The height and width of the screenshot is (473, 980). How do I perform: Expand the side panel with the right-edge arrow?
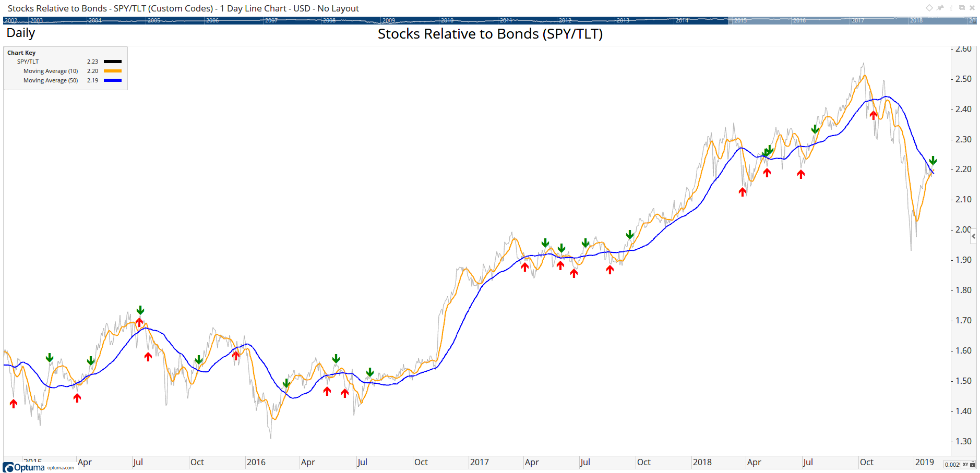point(974,237)
